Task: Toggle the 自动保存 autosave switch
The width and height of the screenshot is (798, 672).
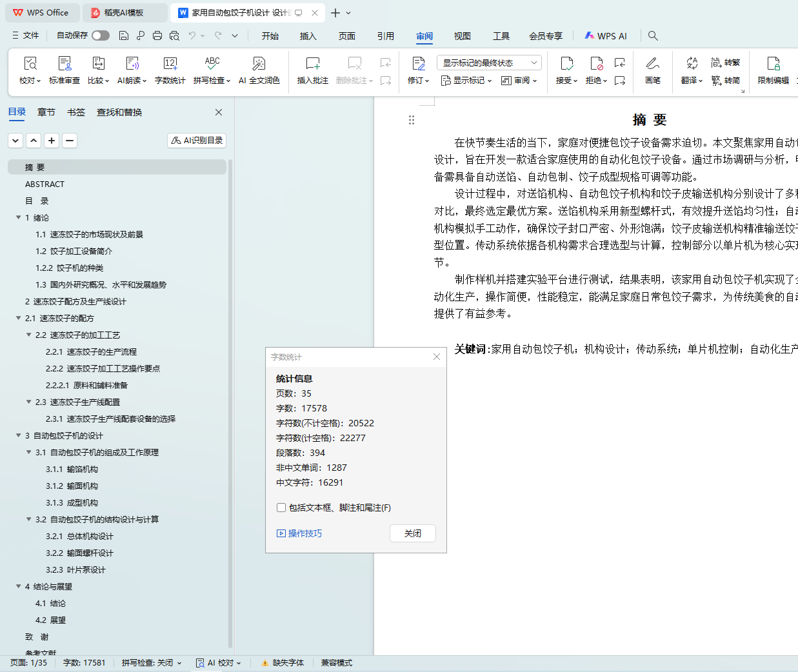Action: coord(101,35)
